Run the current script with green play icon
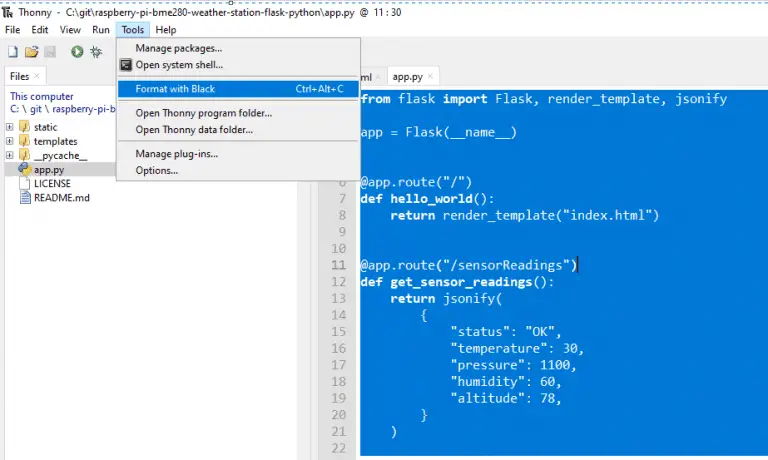The image size is (768, 460). pyautogui.click(x=77, y=51)
